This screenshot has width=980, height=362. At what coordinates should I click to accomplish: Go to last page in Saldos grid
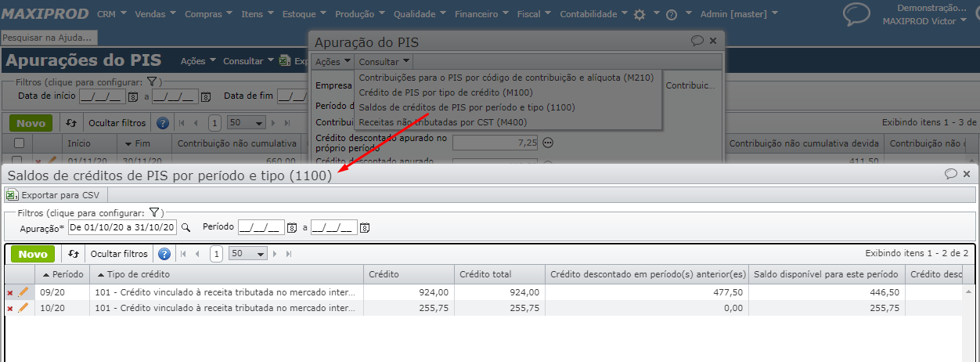pyautogui.click(x=289, y=254)
